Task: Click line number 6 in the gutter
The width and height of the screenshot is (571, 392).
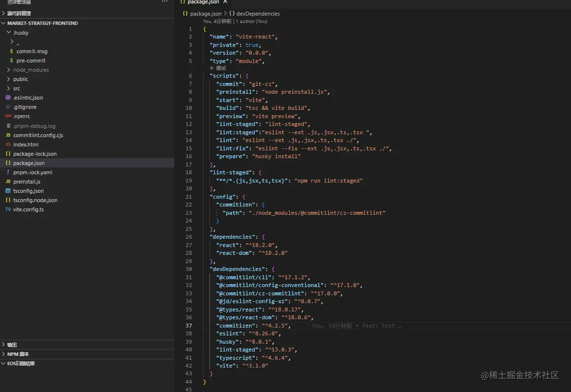Action: pos(190,76)
